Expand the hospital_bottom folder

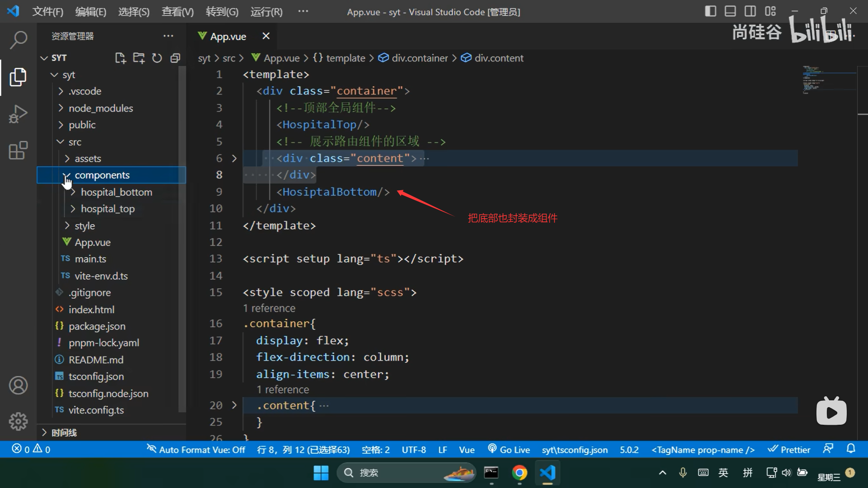coord(116,192)
